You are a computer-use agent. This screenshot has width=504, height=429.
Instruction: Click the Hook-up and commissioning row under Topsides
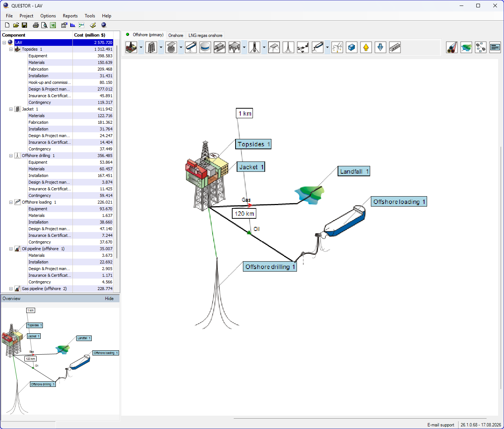(x=70, y=82)
